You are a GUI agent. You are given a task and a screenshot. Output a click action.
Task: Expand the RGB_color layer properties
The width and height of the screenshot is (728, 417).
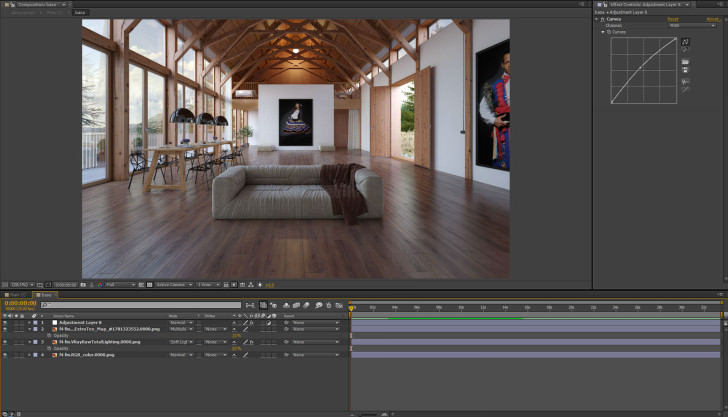[x=30, y=355]
